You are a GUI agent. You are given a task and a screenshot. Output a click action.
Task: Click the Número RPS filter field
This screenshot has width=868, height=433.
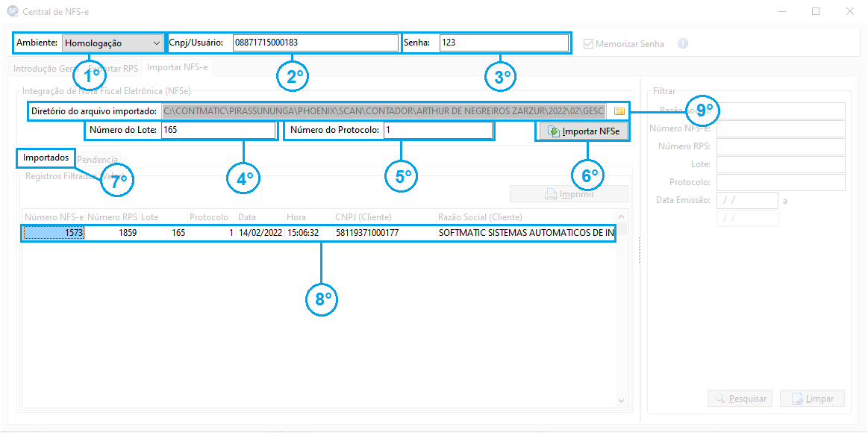click(x=781, y=147)
